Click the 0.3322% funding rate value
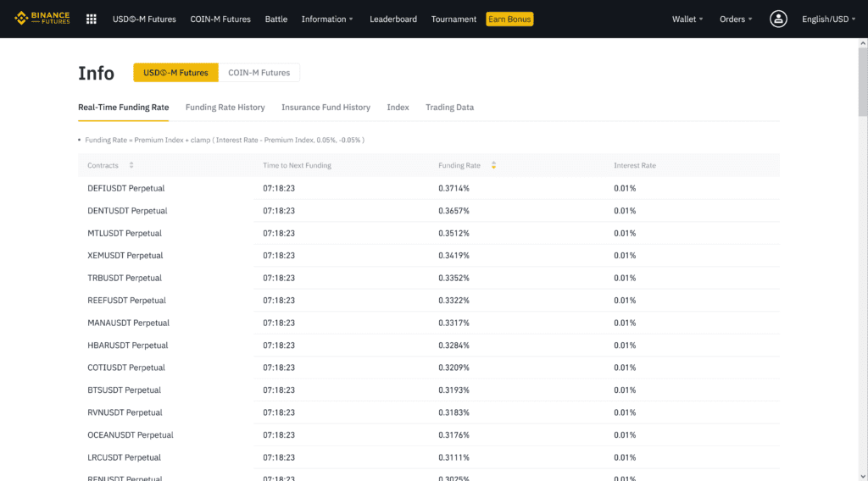The image size is (868, 481). click(453, 301)
